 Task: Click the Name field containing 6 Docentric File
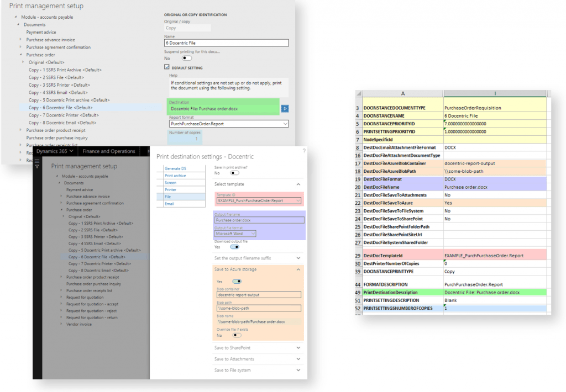coord(226,43)
